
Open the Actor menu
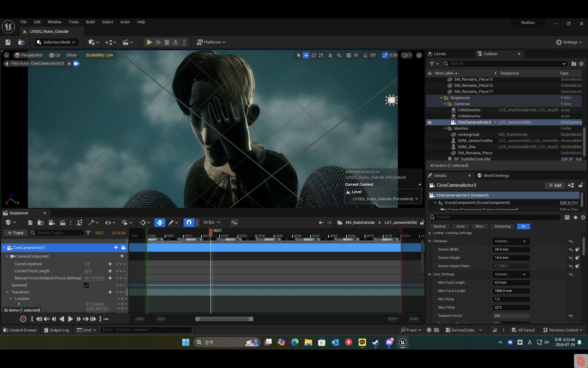[x=125, y=22]
